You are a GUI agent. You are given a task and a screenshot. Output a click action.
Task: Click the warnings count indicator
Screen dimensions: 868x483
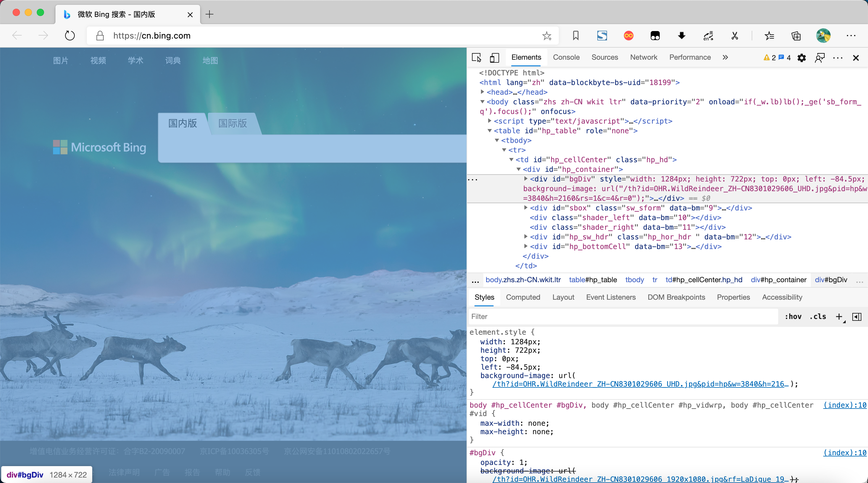[x=770, y=58]
